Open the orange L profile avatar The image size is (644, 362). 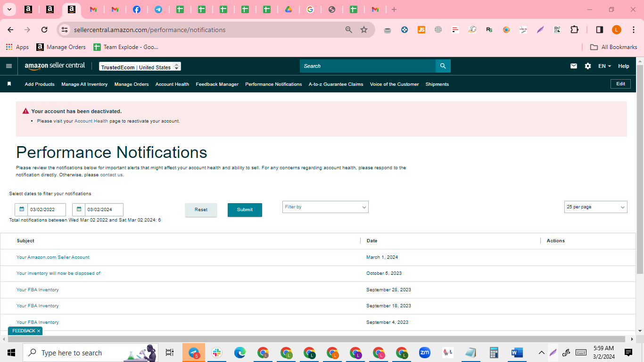coord(617,30)
